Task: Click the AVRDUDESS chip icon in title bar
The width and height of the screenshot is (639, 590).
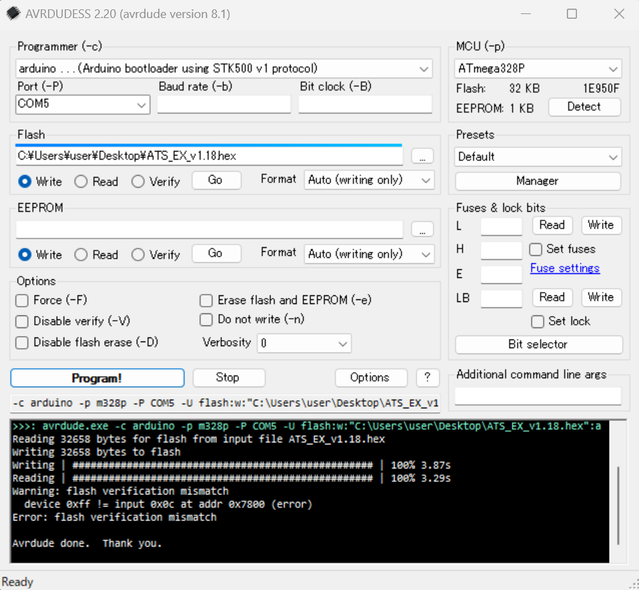Action: 13,13
